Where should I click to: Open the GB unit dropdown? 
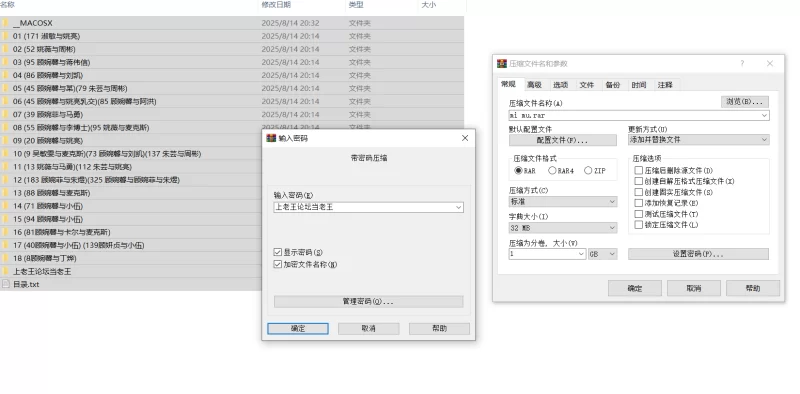(603, 254)
